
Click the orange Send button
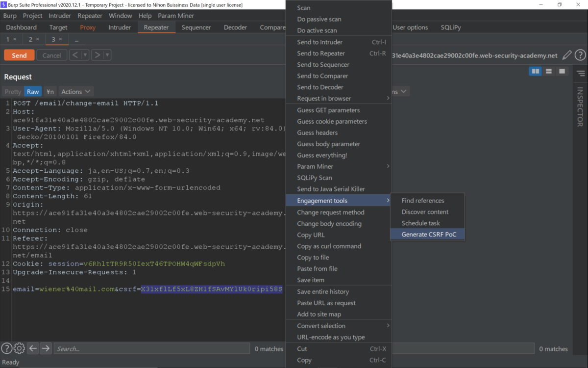coord(19,55)
